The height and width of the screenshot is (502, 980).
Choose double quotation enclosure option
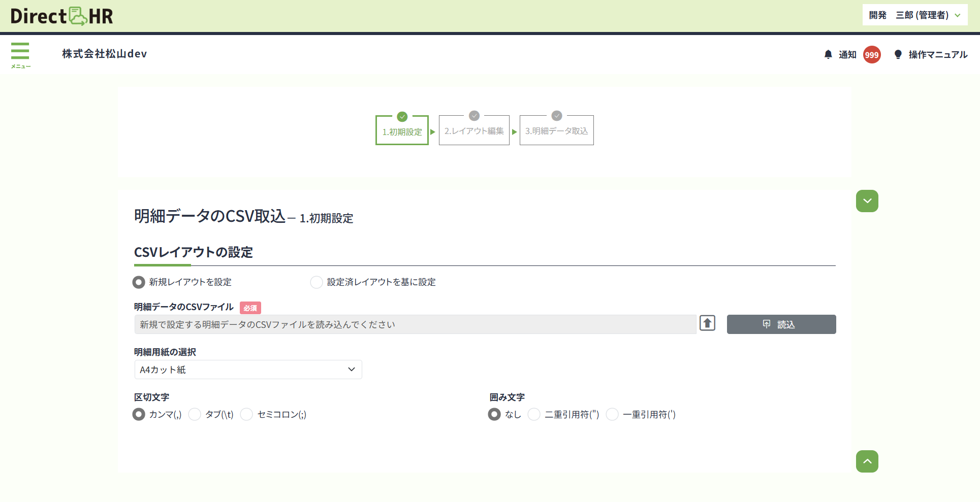click(534, 415)
